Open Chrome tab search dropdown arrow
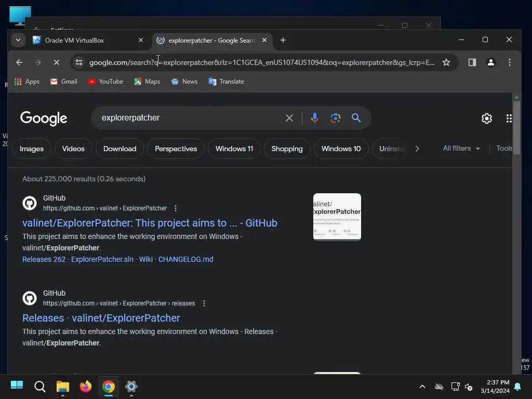The width and height of the screenshot is (532, 399). (x=18, y=40)
